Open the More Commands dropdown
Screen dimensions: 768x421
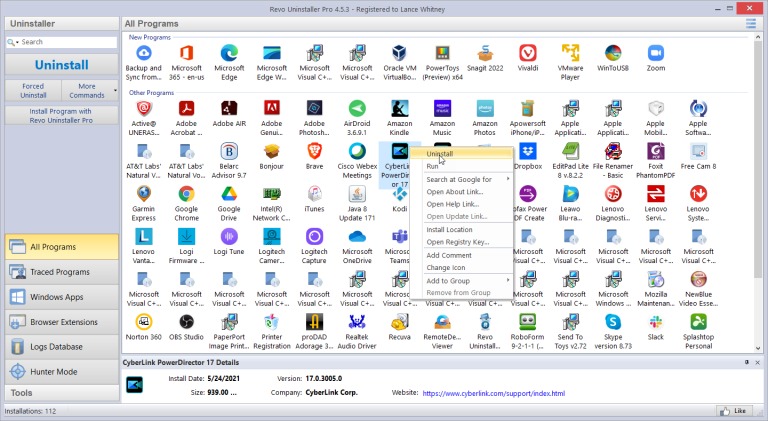click(90, 91)
